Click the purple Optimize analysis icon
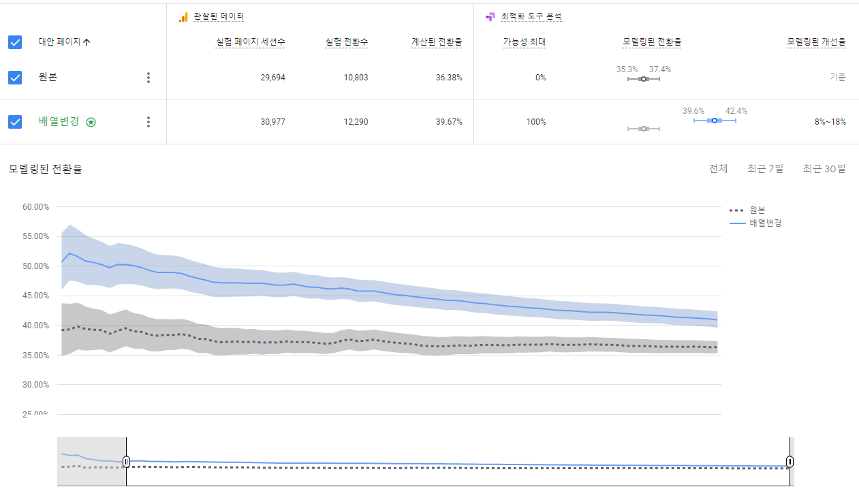Viewport: 859px width, 504px height. (490, 16)
